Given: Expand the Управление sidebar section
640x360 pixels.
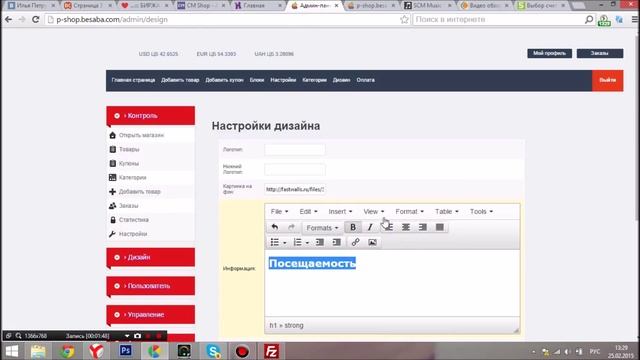Looking at the screenshot, I should pos(151,314).
